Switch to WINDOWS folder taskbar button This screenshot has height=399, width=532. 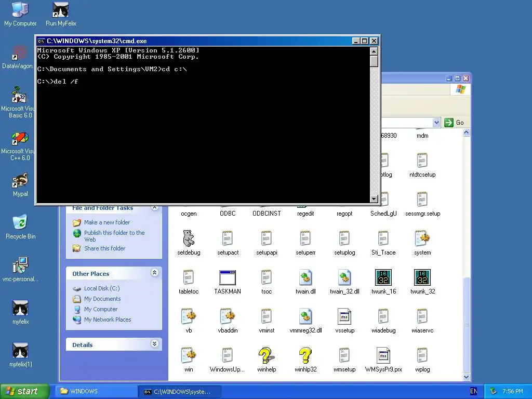click(96, 392)
